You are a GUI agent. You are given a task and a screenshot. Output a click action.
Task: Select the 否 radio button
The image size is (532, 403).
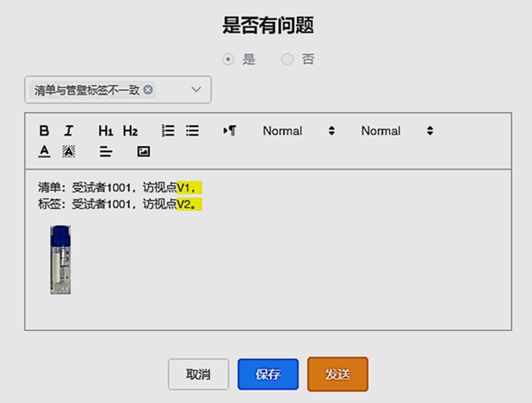click(287, 60)
